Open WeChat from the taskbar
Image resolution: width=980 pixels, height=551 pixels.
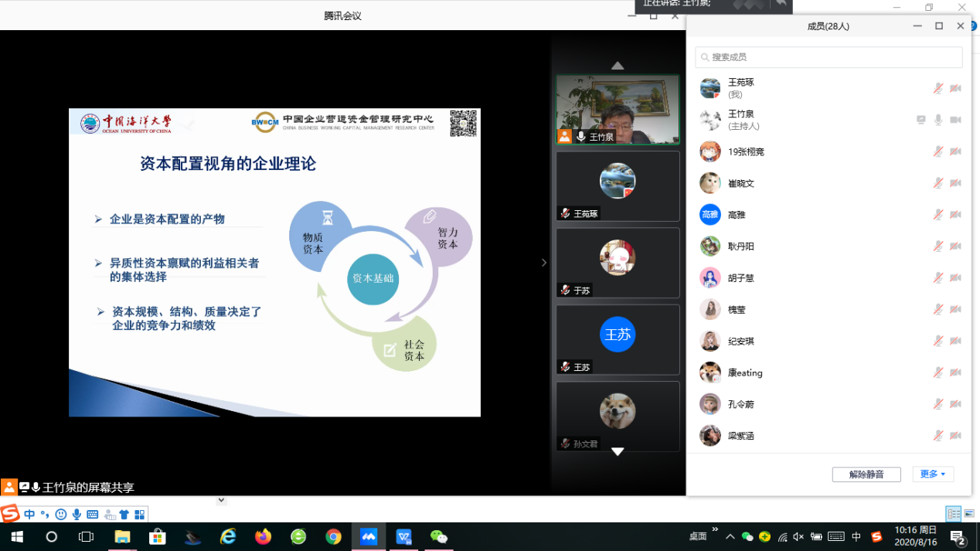point(438,536)
